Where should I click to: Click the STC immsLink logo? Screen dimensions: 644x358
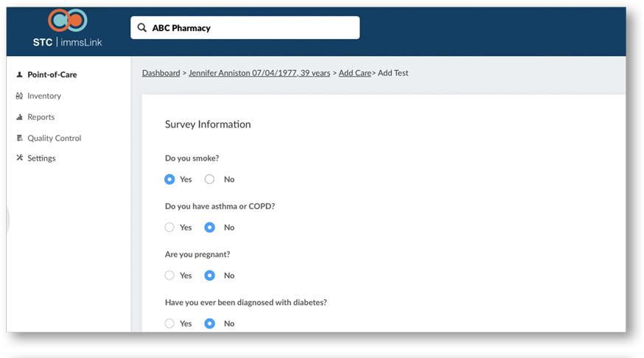pyautogui.click(x=67, y=27)
